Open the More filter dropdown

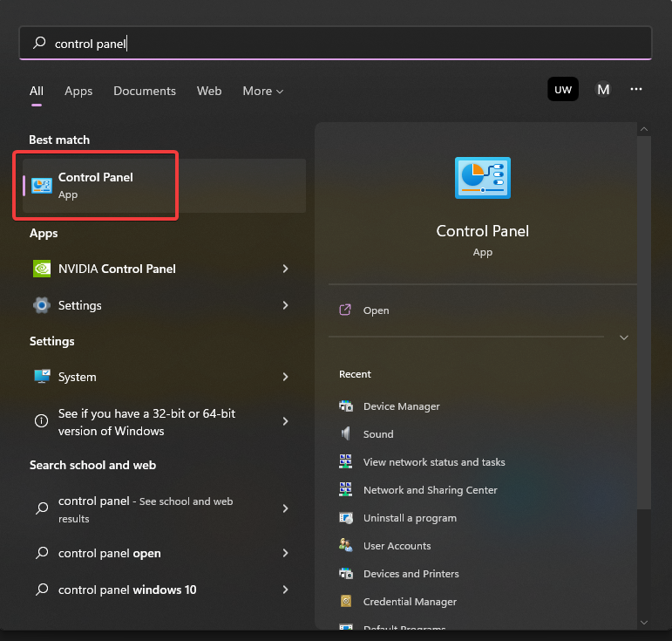pos(262,91)
